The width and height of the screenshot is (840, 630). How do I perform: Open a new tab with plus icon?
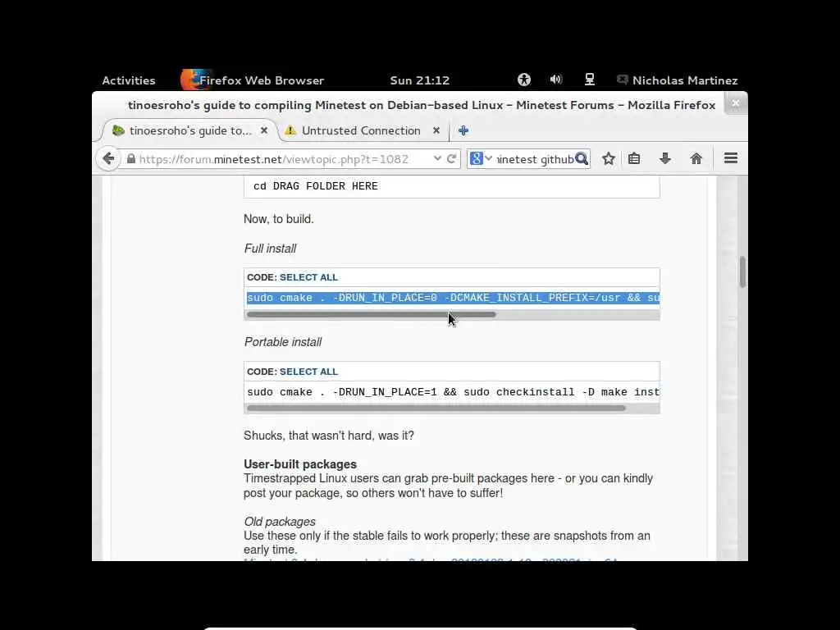[x=463, y=130]
